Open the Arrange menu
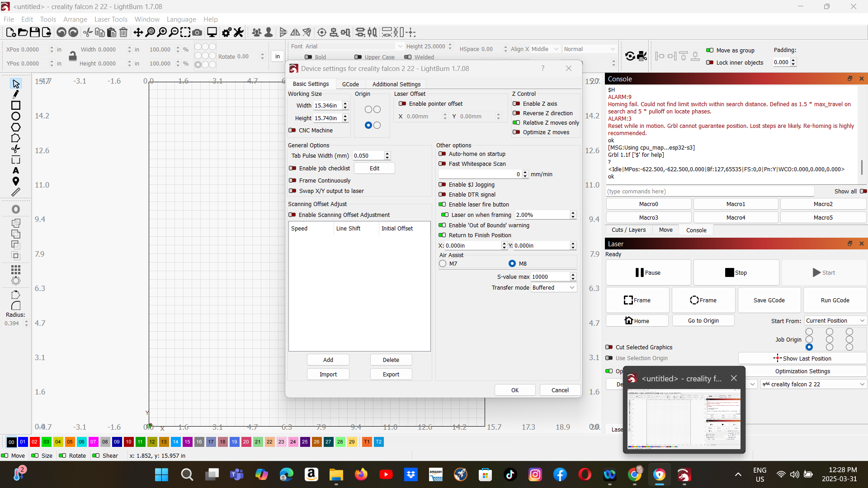This screenshot has width=868, height=488. [x=75, y=19]
